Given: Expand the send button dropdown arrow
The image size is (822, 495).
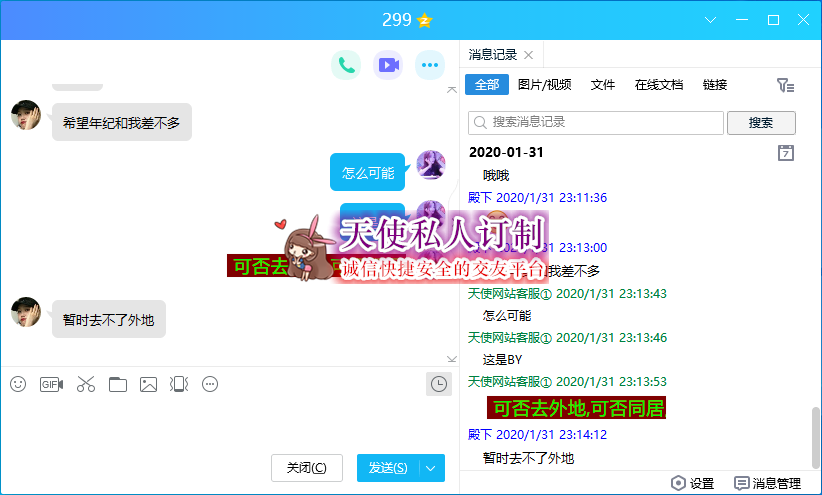Looking at the screenshot, I should [x=431, y=468].
